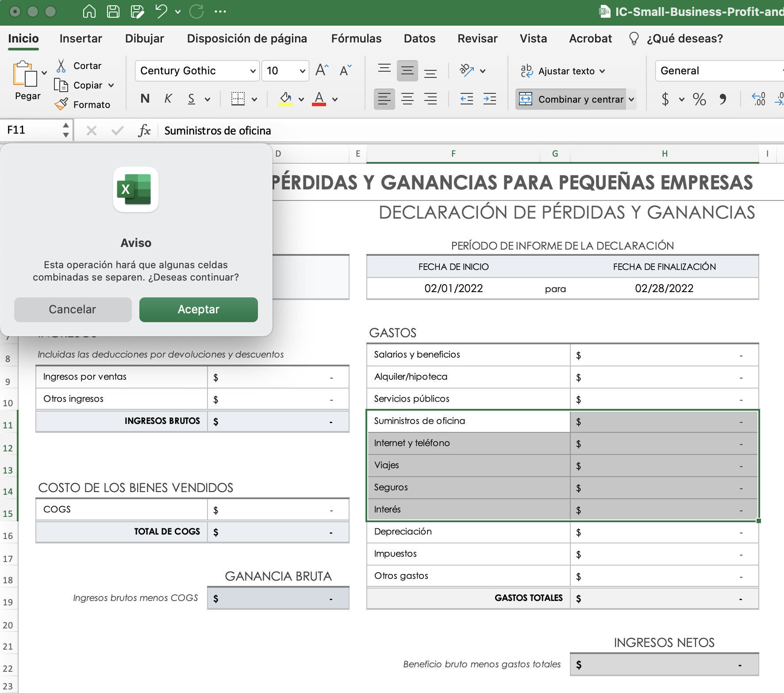Open Combinar y centrar dropdown arrow
This screenshot has height=693, width=784.
[631, 99]
